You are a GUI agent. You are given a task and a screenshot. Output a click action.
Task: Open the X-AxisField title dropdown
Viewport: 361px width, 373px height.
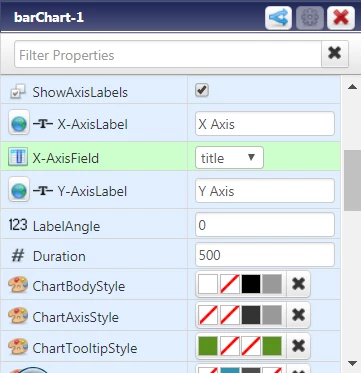coord(229,158)
